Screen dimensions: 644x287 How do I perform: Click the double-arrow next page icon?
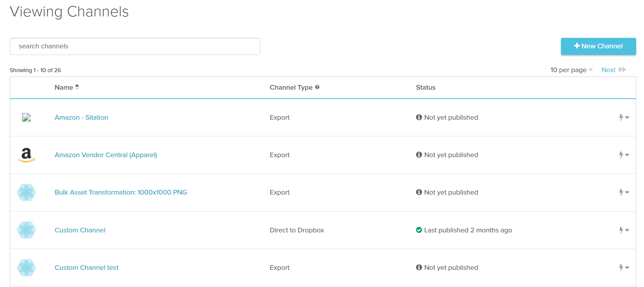tap(622, 70)
